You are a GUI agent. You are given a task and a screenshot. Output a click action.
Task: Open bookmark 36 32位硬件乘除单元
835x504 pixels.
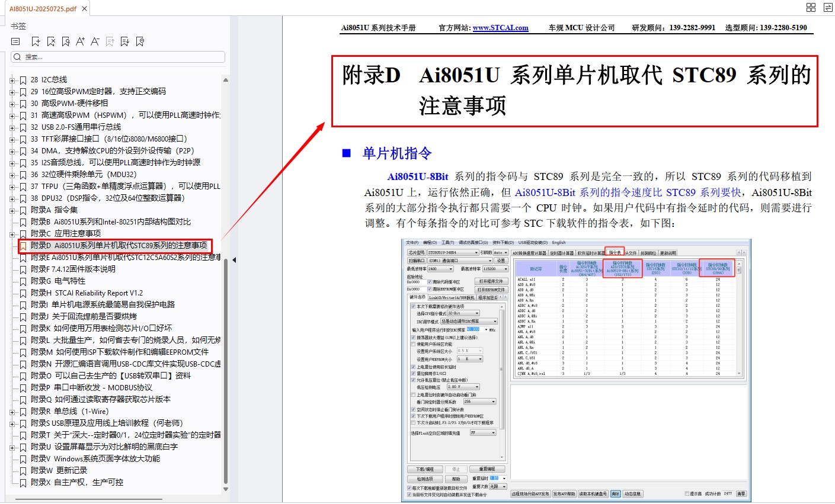coord(84,174)
